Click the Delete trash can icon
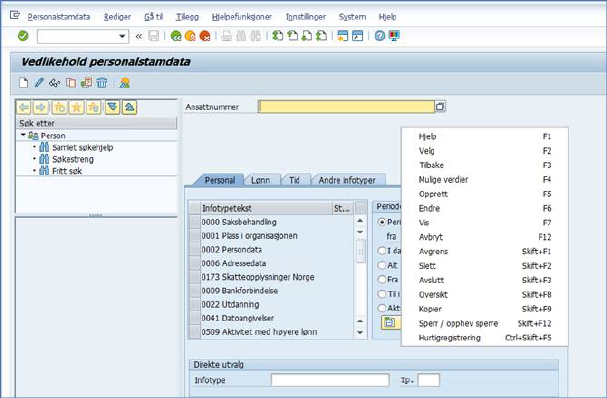This screenshot has height=398, width=607. point(102,82)
